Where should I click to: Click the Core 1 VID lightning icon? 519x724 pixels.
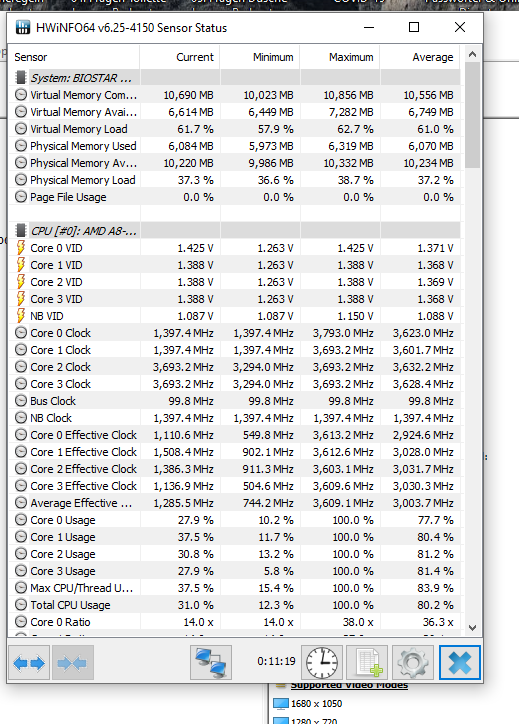click(x=21, y=265)
